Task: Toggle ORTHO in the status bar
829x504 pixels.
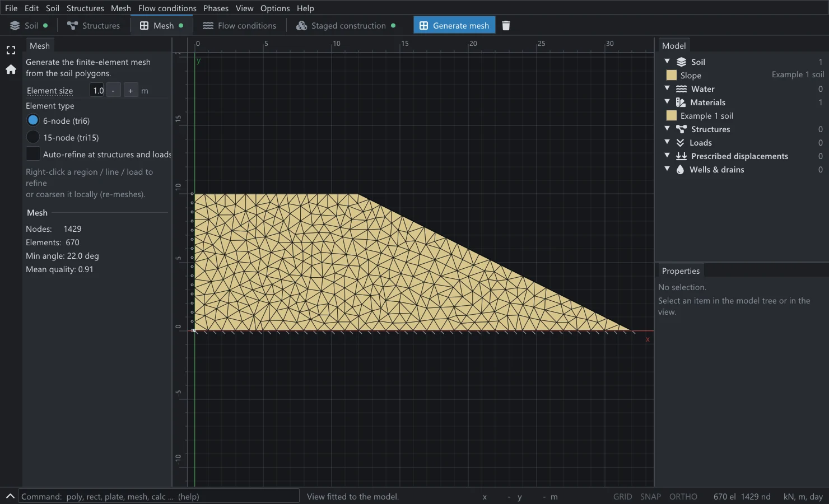Action: [683, 497]
